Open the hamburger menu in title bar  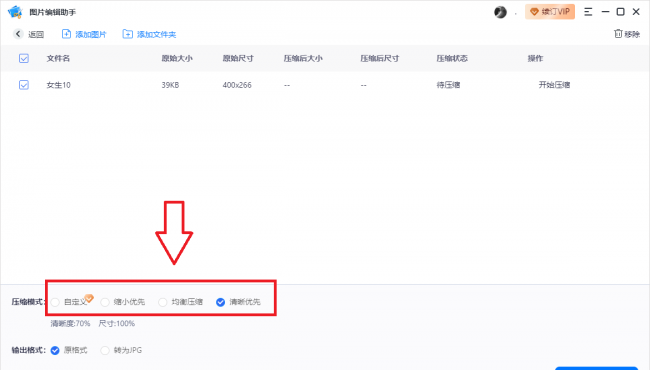[x=588, y=12]
